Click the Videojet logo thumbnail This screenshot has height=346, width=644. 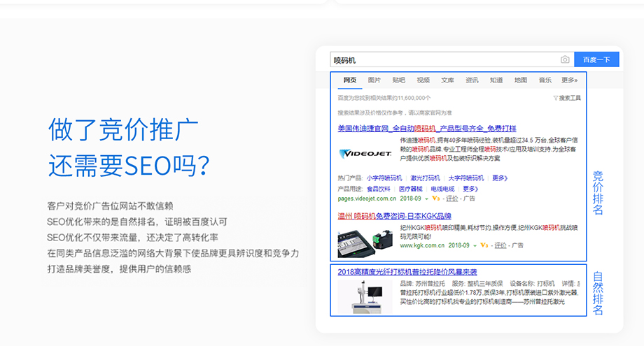(358, 153)
